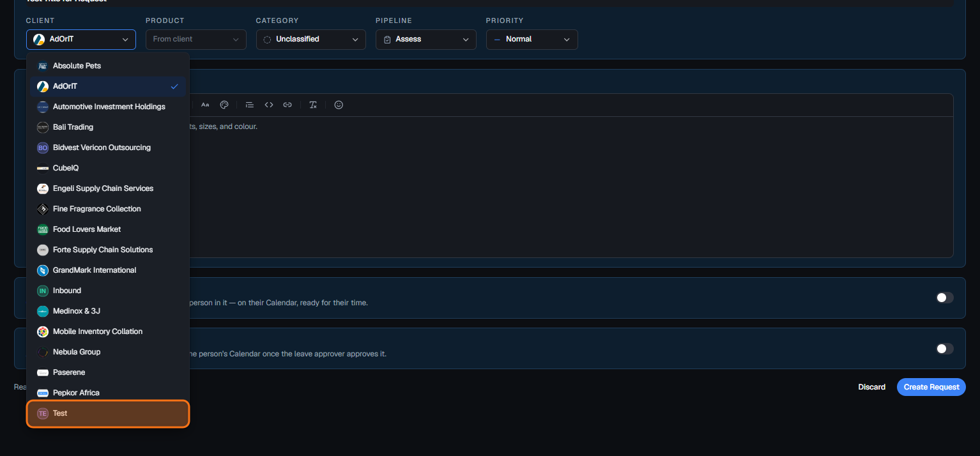Choose Mobile Inventory Collation client

[108, 331]
